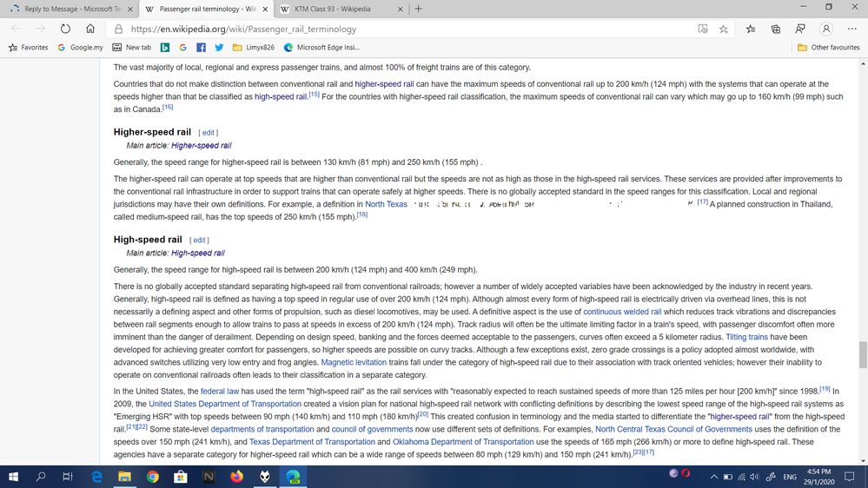Open the Facebook bookmark icon

[201, 48]
